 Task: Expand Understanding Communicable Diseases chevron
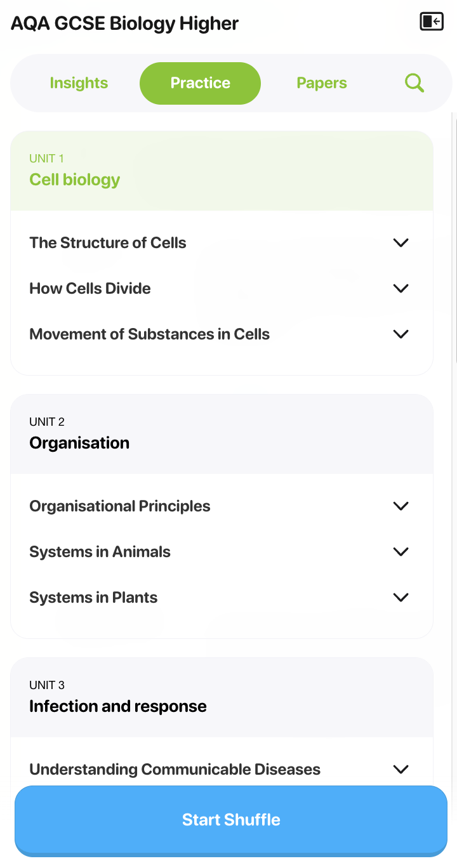[401, 769]
